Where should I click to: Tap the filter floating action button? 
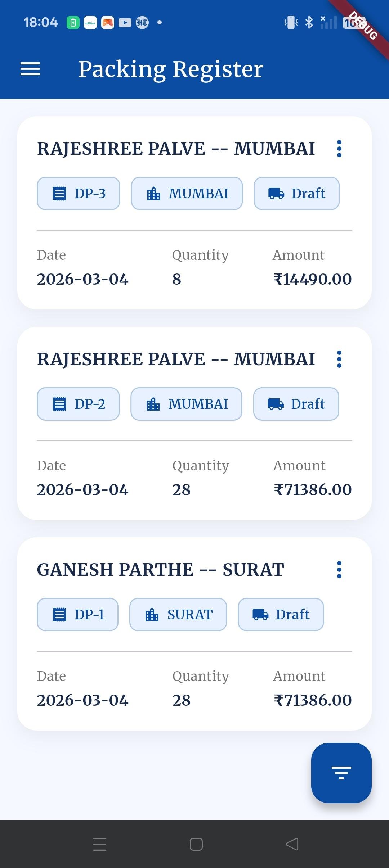341,773
